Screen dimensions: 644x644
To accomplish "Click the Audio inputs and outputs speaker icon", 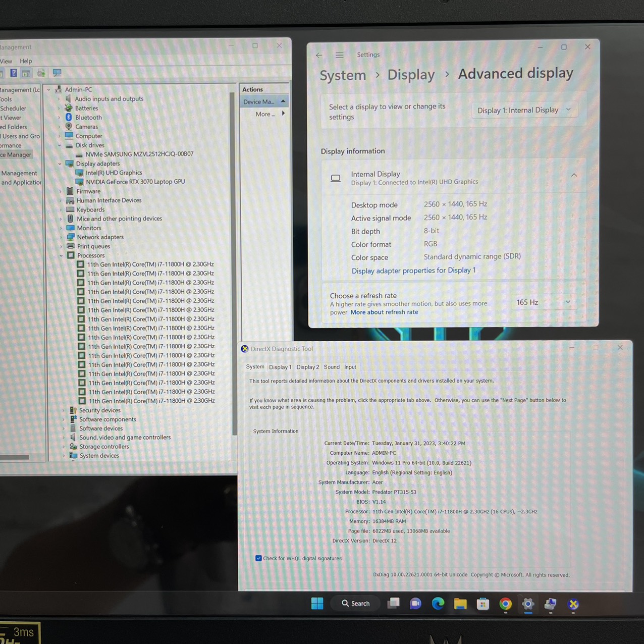I will point(68,98).
